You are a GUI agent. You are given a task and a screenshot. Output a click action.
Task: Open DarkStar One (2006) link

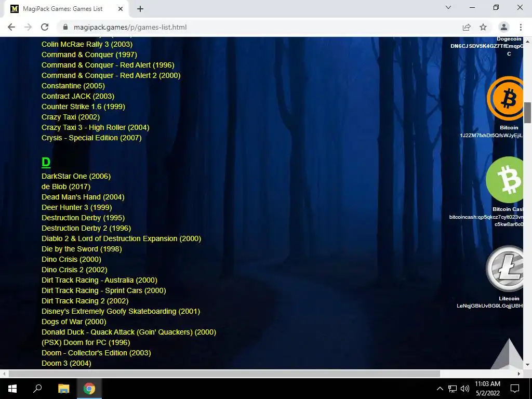[76, 176]
